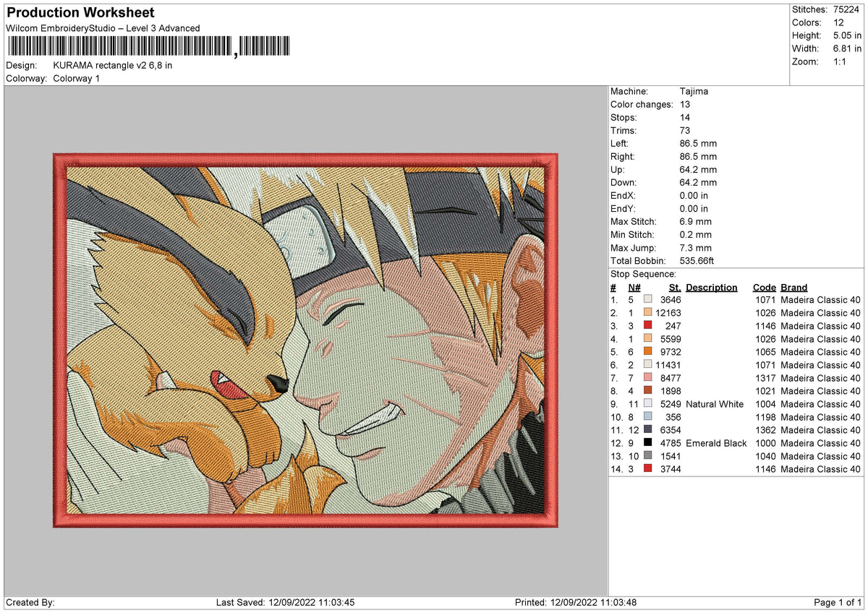The width and height of the screenshot is (868, 613).
Task: Click the Max Jump value 7.3 mm
Action: click(x=696, y=248)
